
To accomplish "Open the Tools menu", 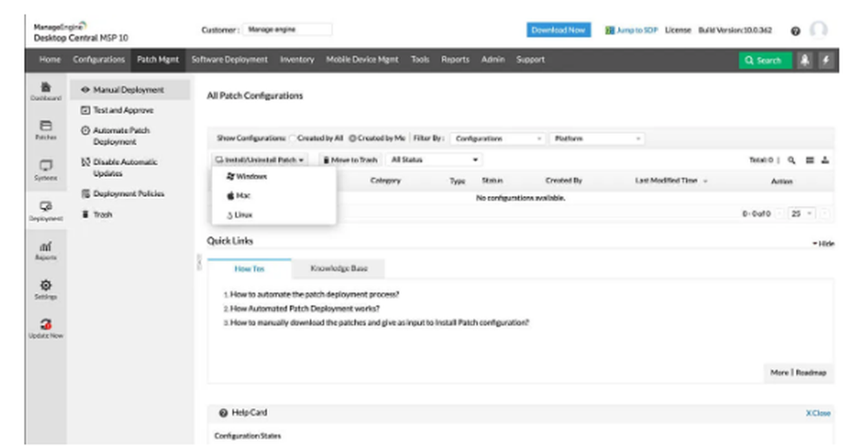I will (419, 60).
